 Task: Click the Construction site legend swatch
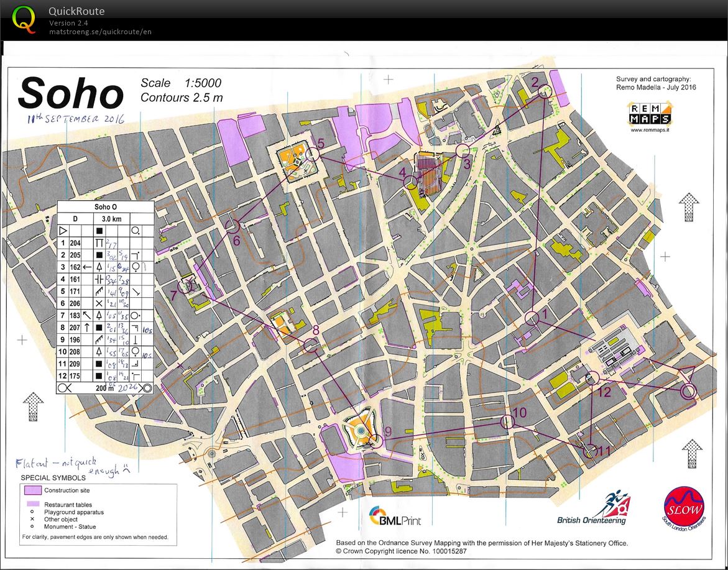(x=32, y=490)
